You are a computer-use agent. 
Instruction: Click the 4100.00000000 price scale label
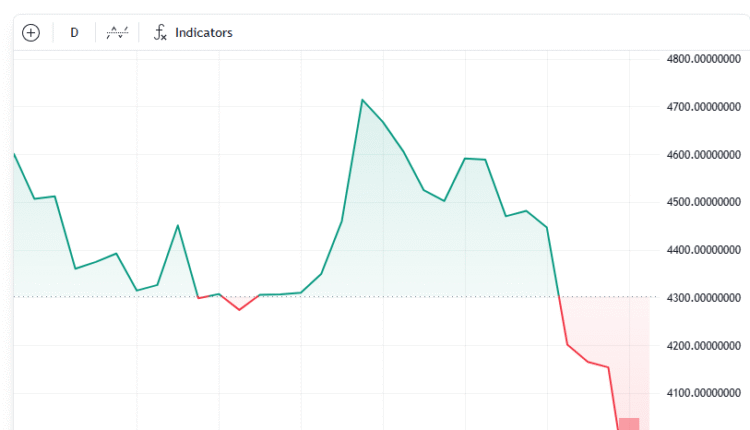tap(701, 393)
